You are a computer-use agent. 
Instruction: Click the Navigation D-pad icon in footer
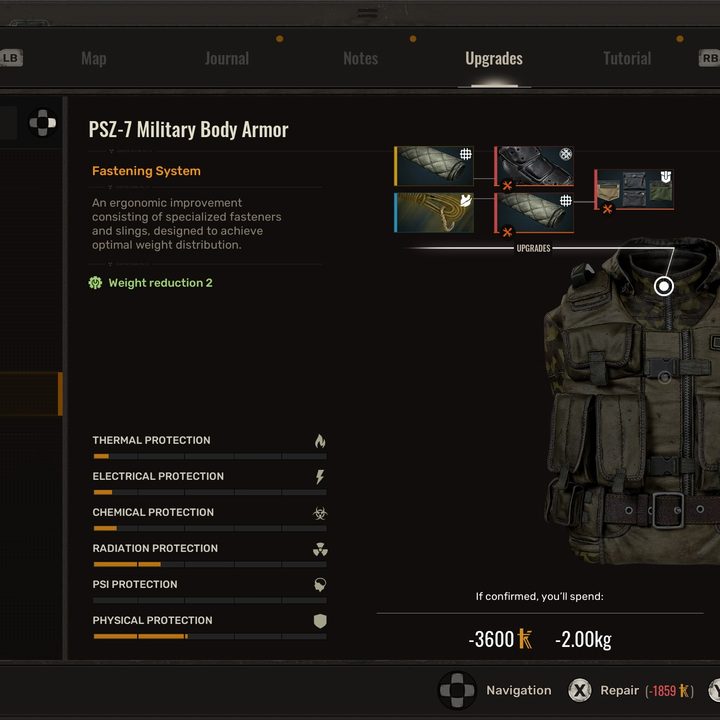click(x=457, y=690)
